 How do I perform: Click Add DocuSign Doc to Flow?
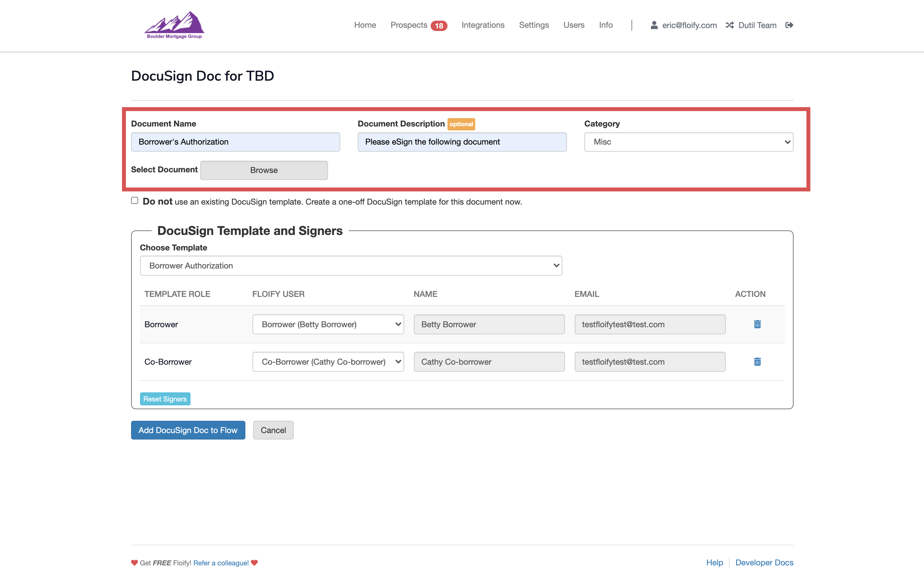point(188,430)
